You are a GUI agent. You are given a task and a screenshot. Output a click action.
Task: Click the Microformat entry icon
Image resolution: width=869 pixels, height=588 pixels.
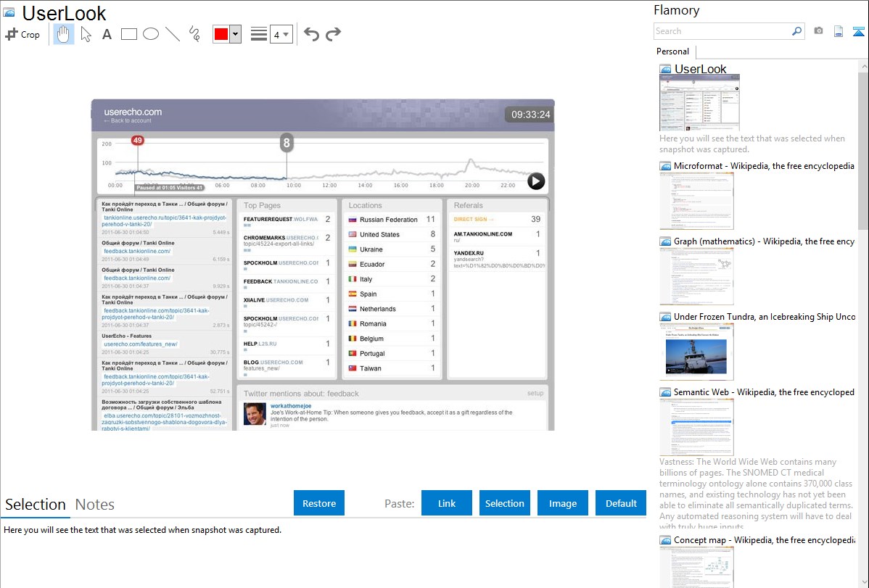click(x=665, y=166)
